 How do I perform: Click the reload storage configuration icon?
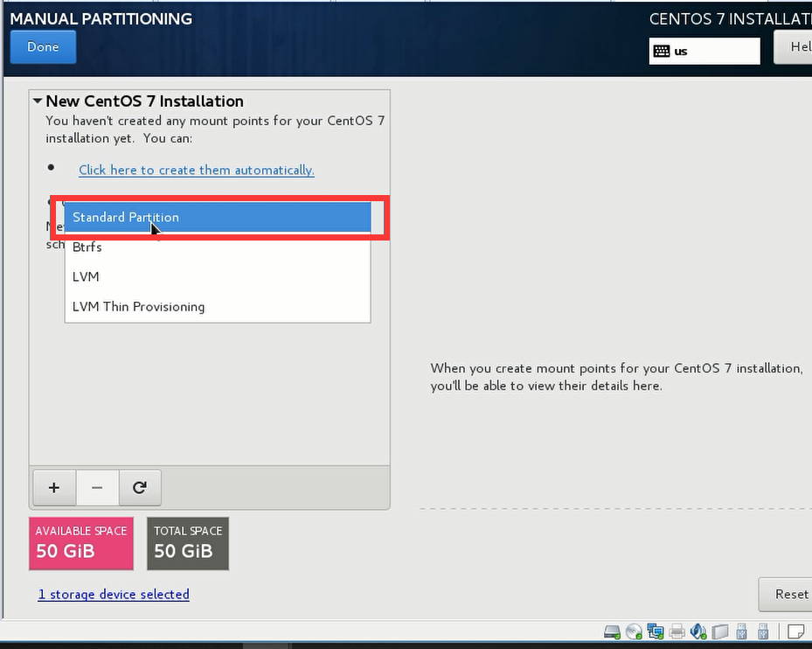(139, 488)
